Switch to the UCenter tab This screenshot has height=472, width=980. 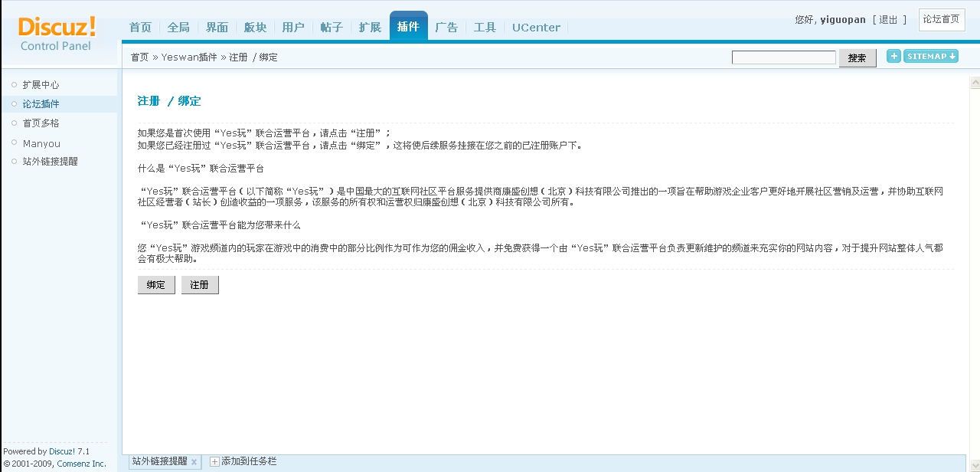coord(536,27)
